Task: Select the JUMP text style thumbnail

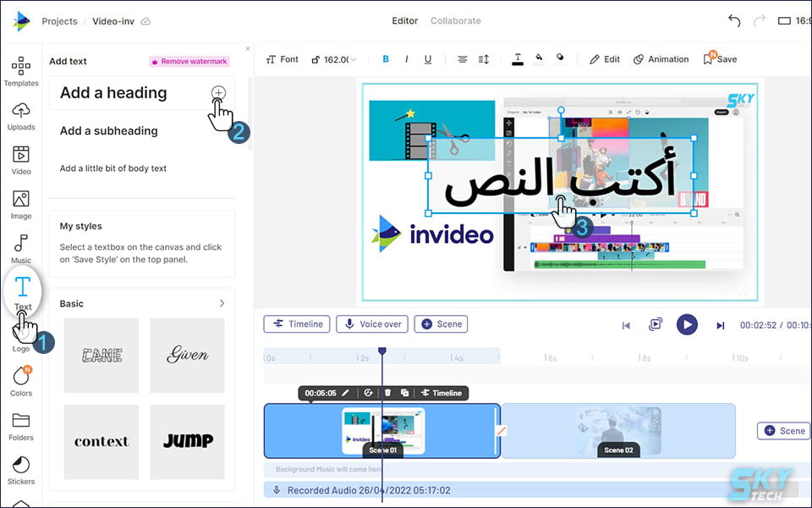Action: coord(188,442)
